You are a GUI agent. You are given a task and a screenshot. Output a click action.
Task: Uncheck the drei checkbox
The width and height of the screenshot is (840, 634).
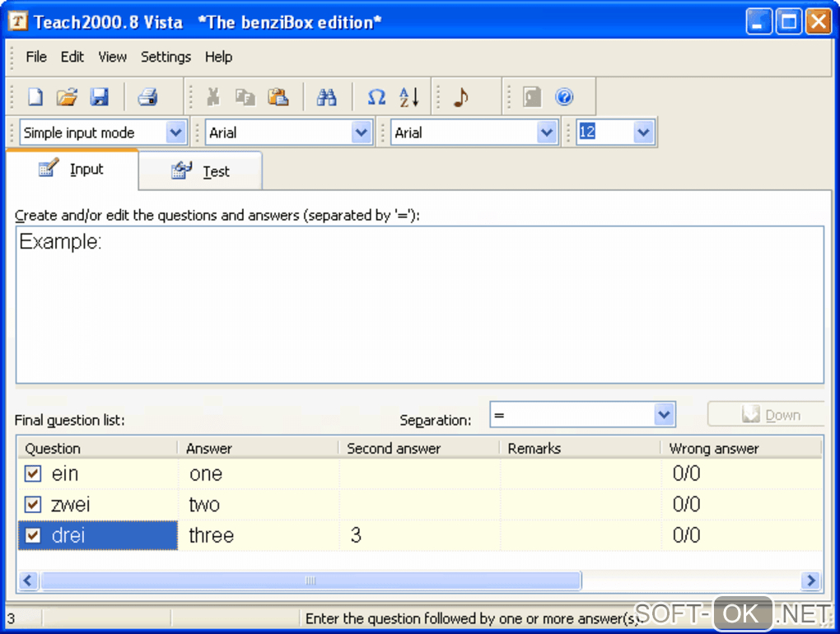coord(33,535)
